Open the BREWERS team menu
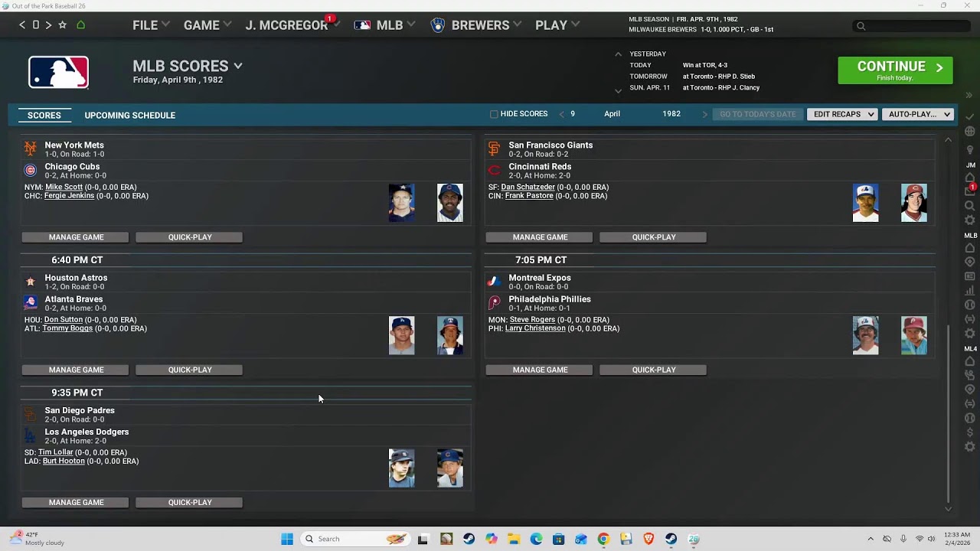This screenshot has width=980, height=551. [x=476, y=25]
